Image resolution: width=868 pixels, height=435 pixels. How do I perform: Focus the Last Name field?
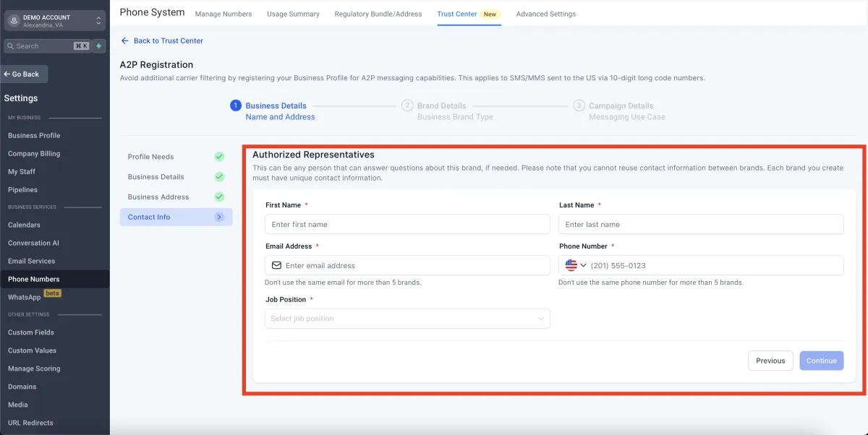[701, 224]
